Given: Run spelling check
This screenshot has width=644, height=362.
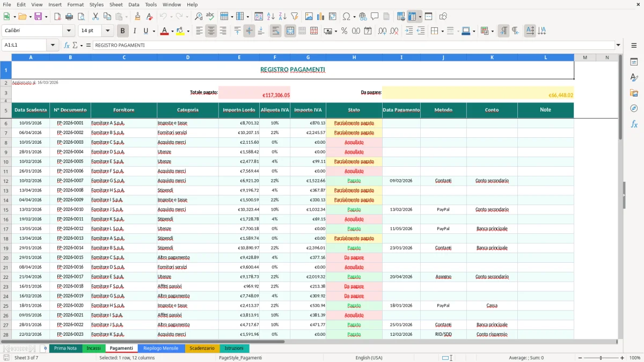Looking at the screenshot, I should click(x=210, y=17).
